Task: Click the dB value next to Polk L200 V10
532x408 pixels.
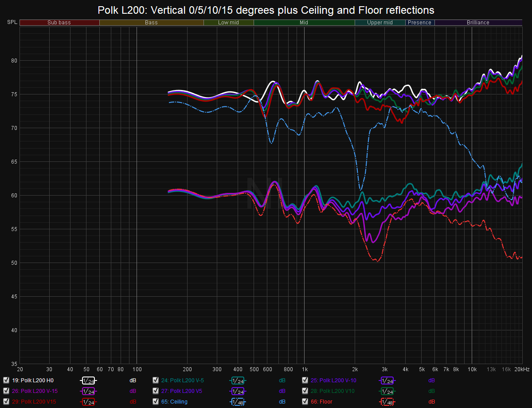Action: pos(432,391)
